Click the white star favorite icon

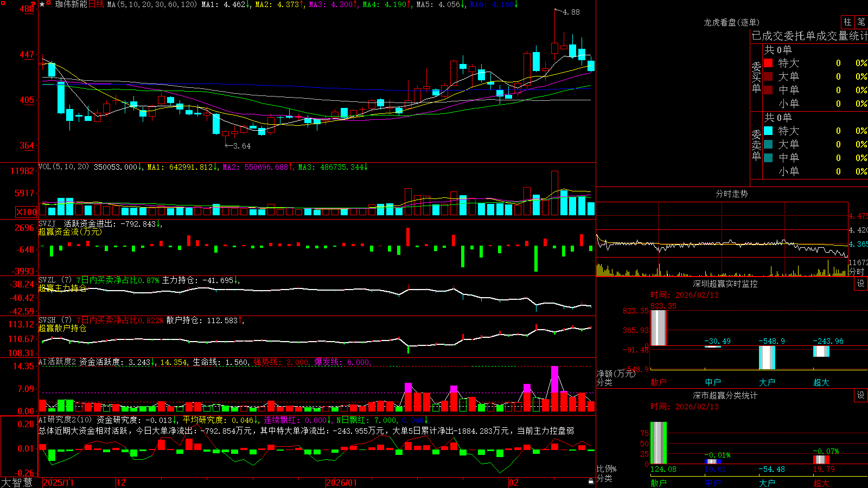(42, 4)
